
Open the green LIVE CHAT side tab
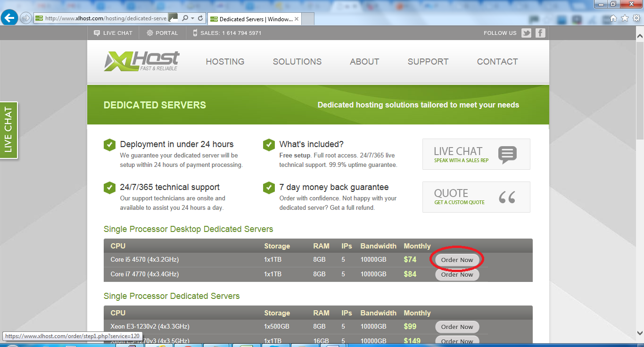tap(8, 130)
